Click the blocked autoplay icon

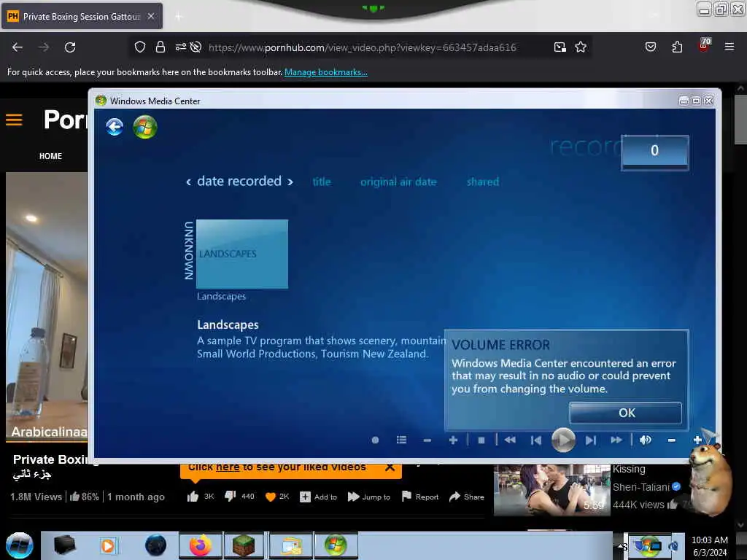196,47
